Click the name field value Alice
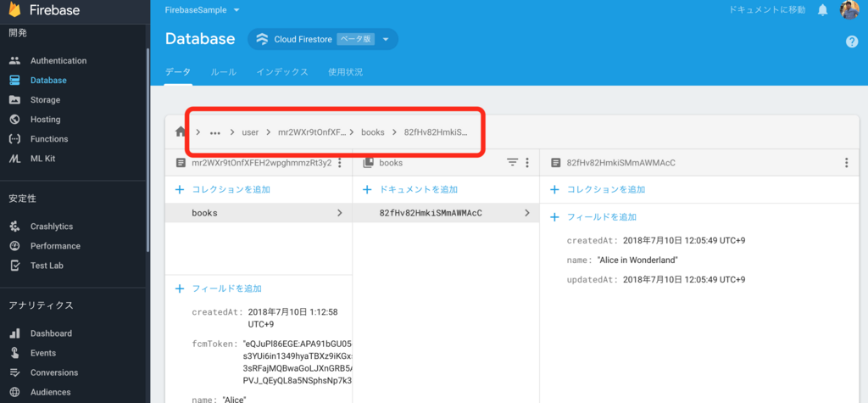Viewport: 868px width, 403px height. (234, 399)
